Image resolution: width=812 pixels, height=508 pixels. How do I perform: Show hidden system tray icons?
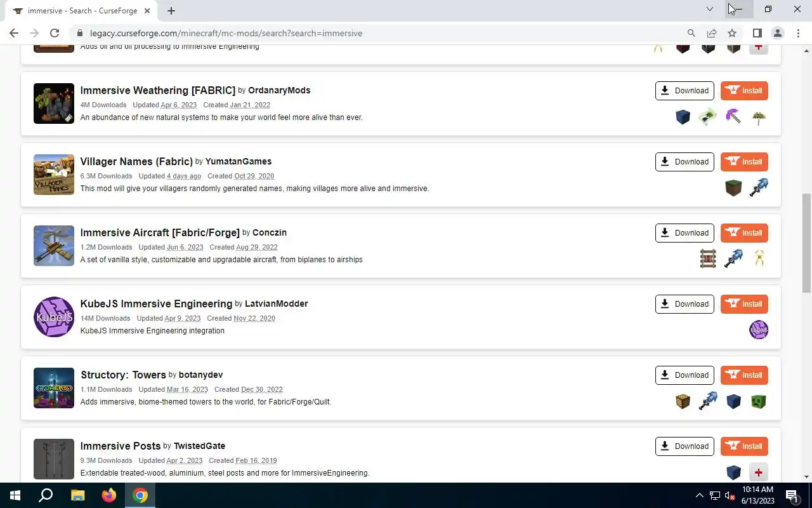click(700, 495)
